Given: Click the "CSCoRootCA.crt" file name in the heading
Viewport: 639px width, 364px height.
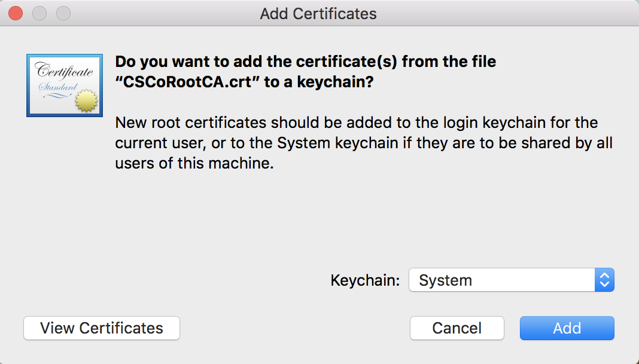Looking at the screenshot, I should coord(187,82).
